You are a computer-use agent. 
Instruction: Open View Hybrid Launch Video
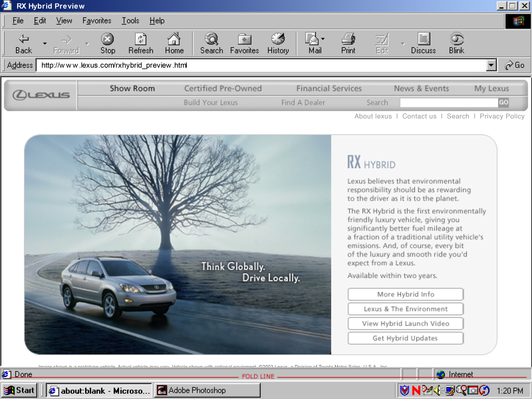(405, 323)
